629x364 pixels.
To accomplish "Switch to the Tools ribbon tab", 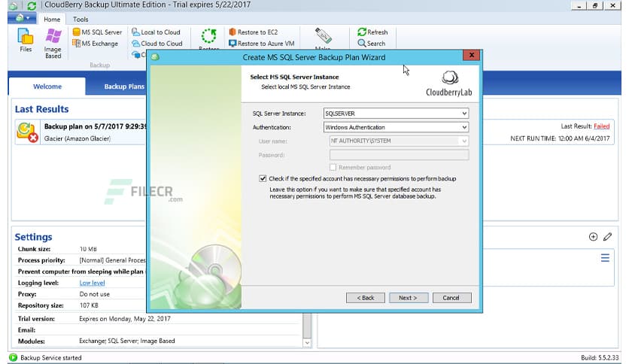I will 81,19.
